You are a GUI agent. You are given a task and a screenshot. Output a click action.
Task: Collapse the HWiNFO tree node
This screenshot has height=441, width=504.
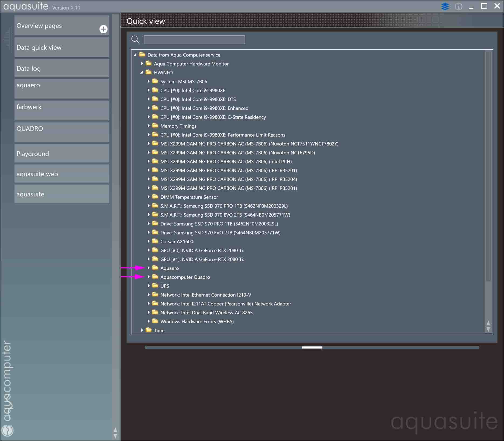tap(141, 72)
